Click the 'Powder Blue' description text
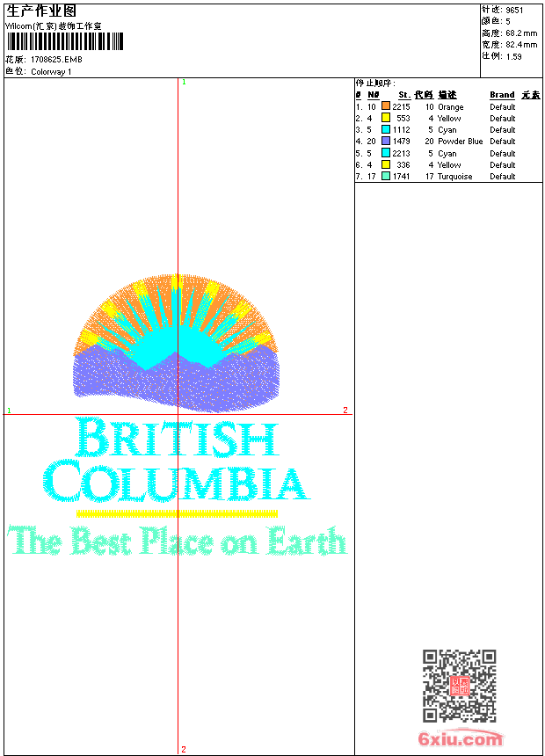 pos(460,142)
